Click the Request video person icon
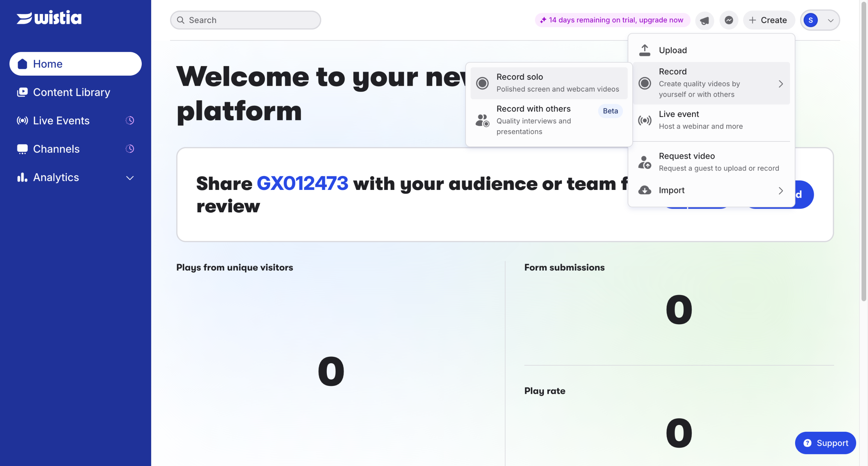This screenshot has height=466, width=868. [645, 162]
